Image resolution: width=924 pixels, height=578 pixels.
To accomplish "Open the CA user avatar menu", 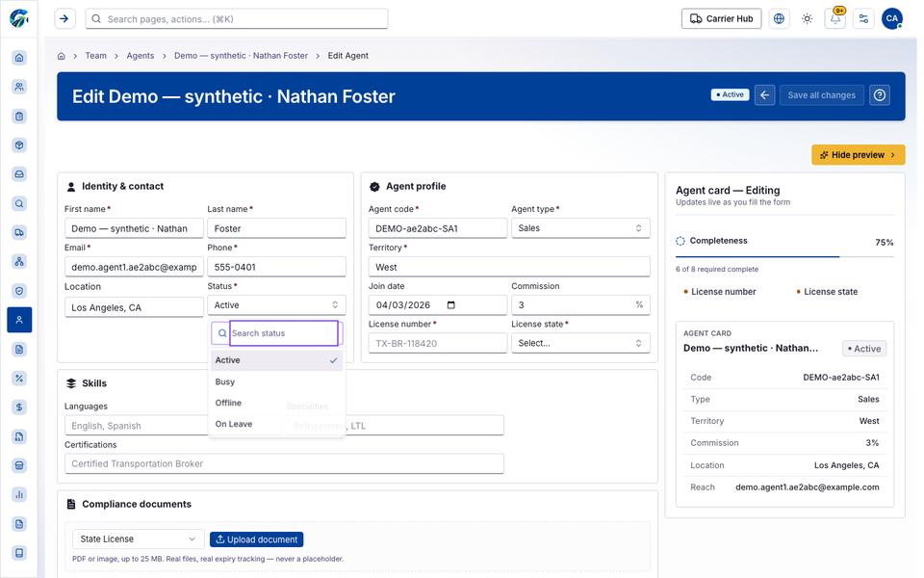I will [892, 19].
